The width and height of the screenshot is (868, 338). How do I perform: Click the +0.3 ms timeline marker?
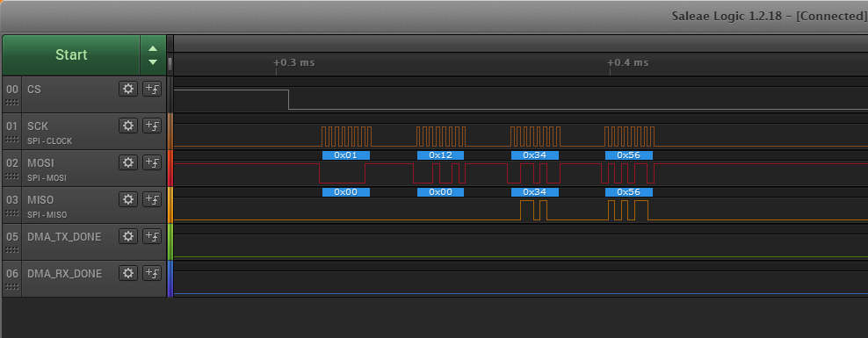pyautogui.click(x=294, y=62)
